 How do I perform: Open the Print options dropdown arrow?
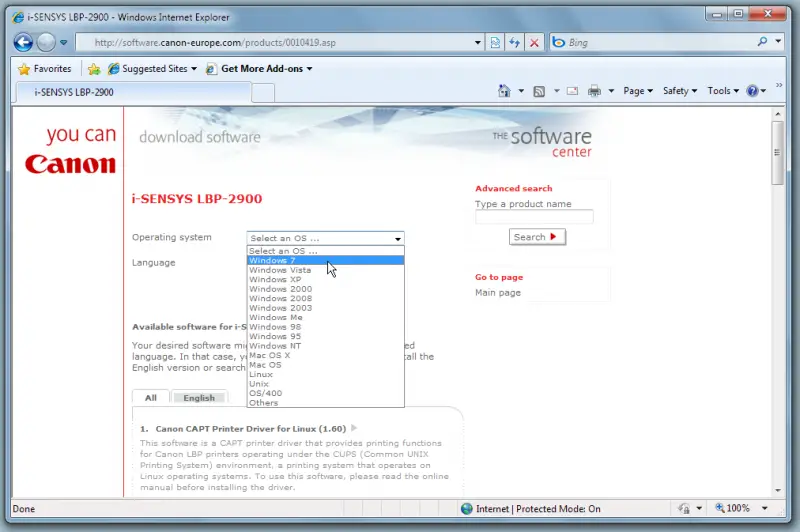[611, 91]
